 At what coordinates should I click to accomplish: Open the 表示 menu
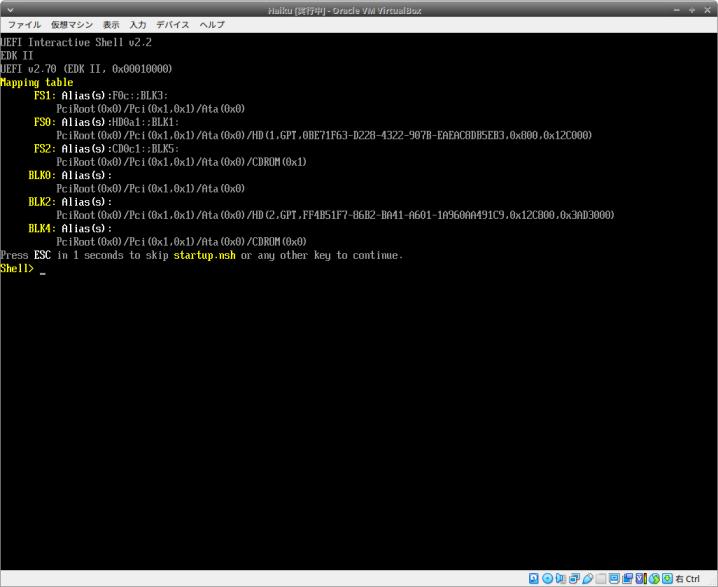click(x=111, y=25)
